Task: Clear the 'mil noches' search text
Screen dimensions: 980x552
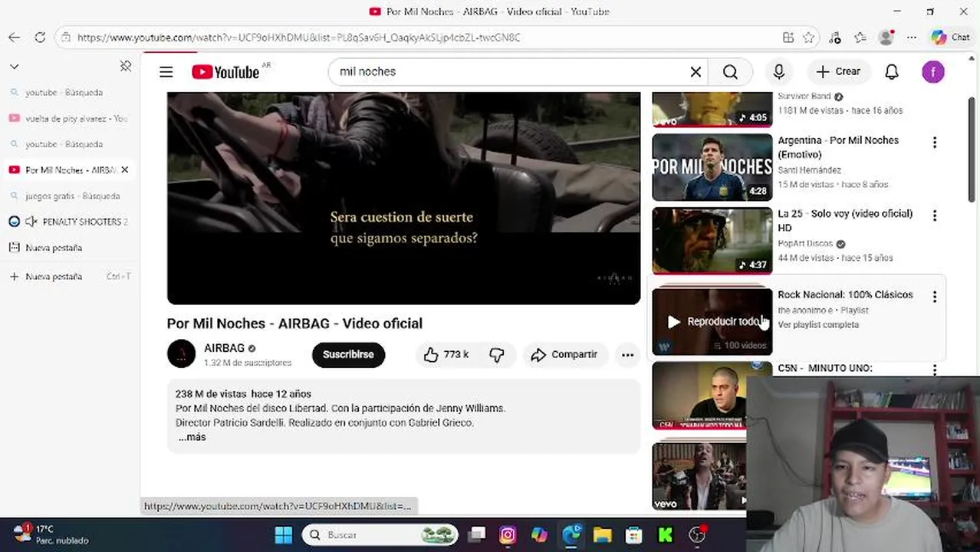Action: tap(696, 72)
